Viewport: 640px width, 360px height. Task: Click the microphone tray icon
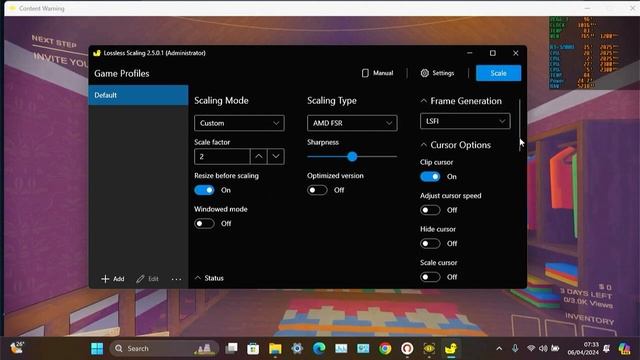(515, 348)
